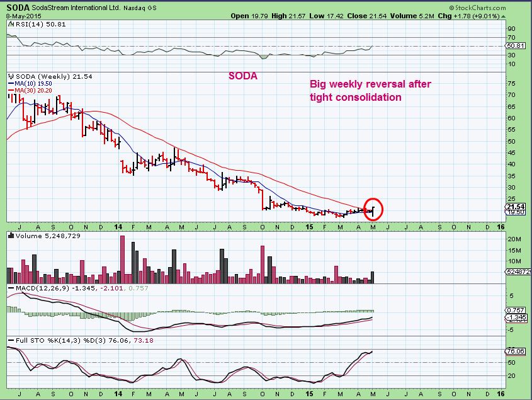Click the 0.757 tag on MACD right axis
The image size is (532, 400).
(516, 310)
